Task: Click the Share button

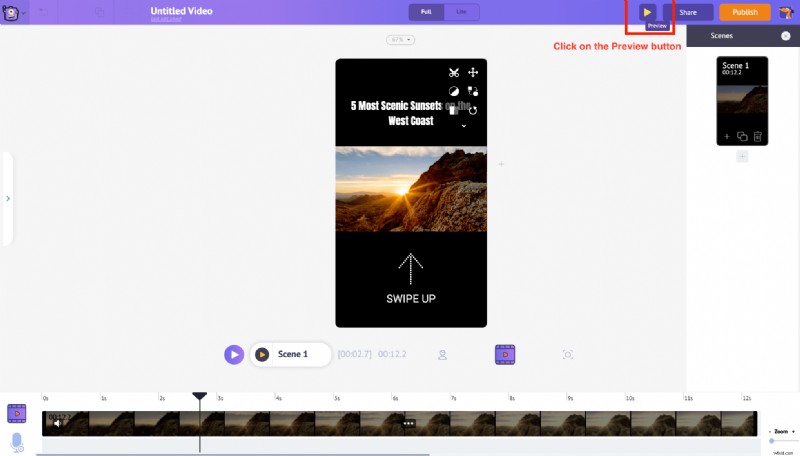Action: click(688, 12)
